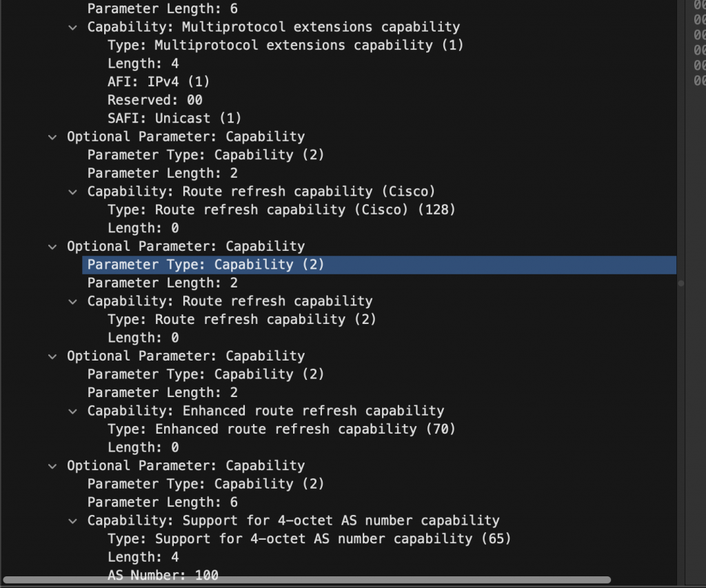Screen dimensions: 706x588
Task: Collapse Optional Parameter above 4-octet AS capability
Action: 52,465
